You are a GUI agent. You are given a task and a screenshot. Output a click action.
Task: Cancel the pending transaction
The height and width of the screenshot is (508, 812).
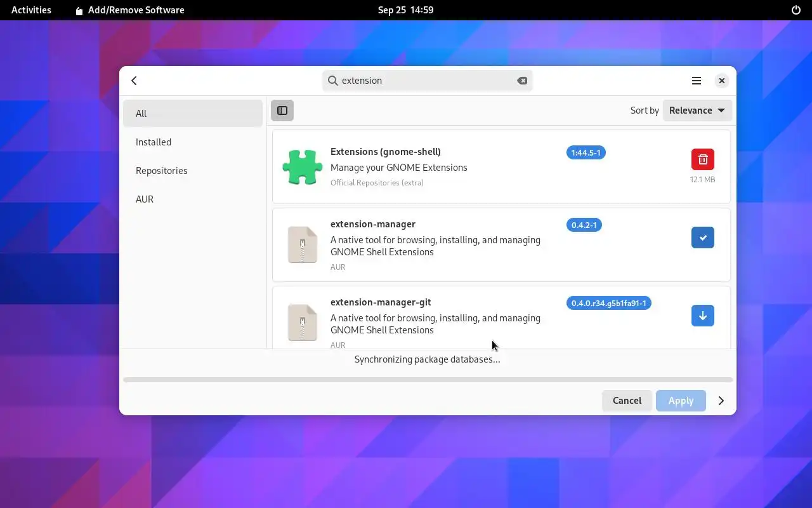tap(627, 401)
